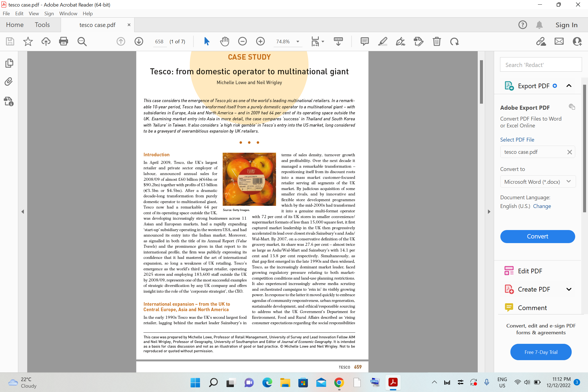Collapse the Export PDF panel

click(x=569, y=85)
